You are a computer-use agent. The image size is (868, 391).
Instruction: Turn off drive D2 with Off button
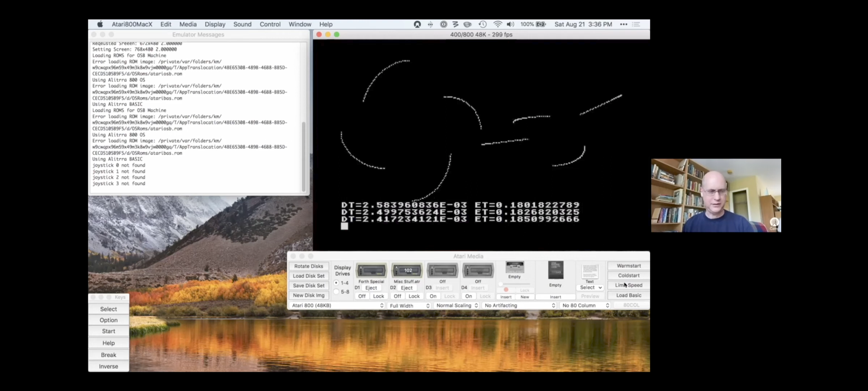(397, 296)
